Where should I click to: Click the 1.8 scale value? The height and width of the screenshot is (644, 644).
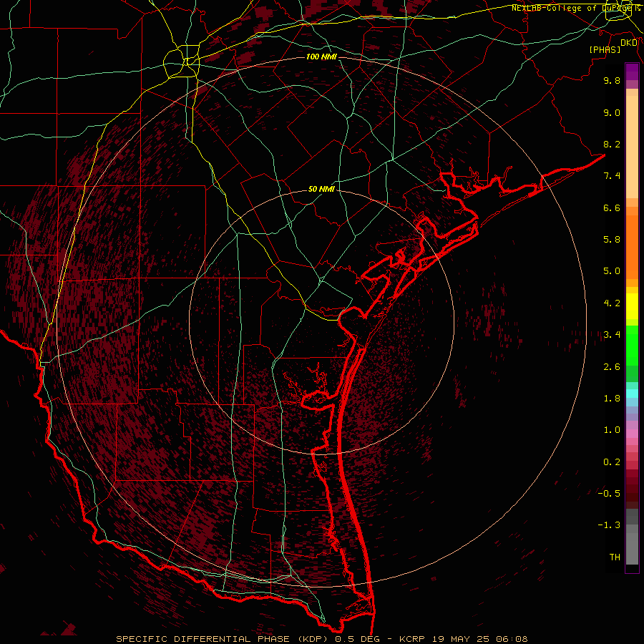pos(612,399)
